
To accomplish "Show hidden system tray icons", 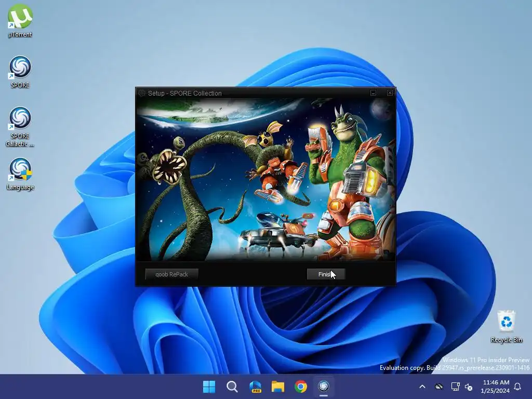I will [422, 387].
